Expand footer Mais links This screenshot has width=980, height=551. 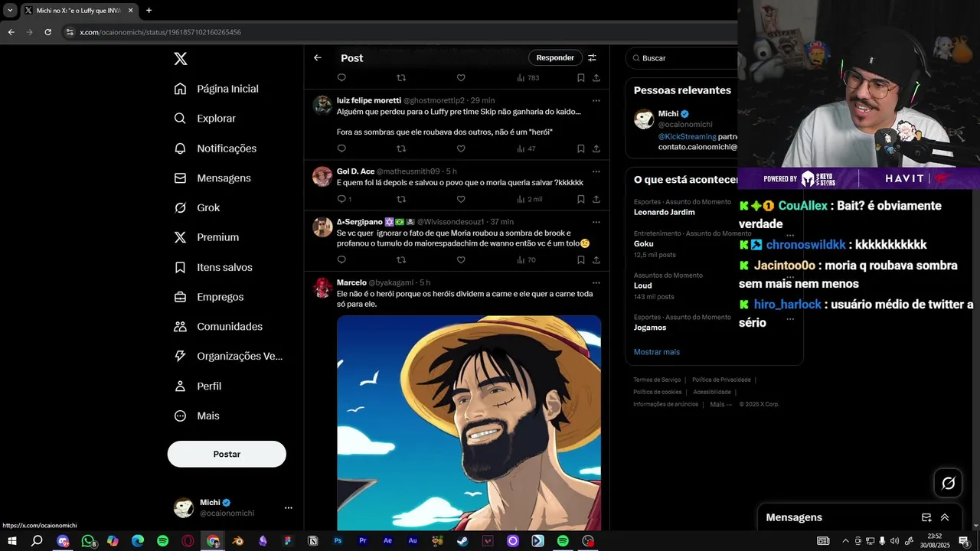[x=720, y=404]
